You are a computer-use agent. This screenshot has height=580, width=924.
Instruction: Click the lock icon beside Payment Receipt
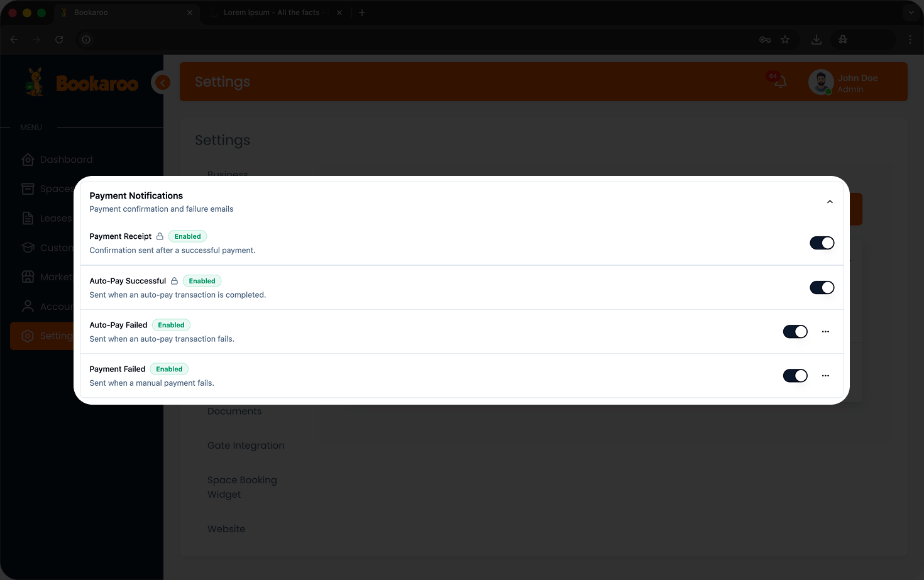160,237
